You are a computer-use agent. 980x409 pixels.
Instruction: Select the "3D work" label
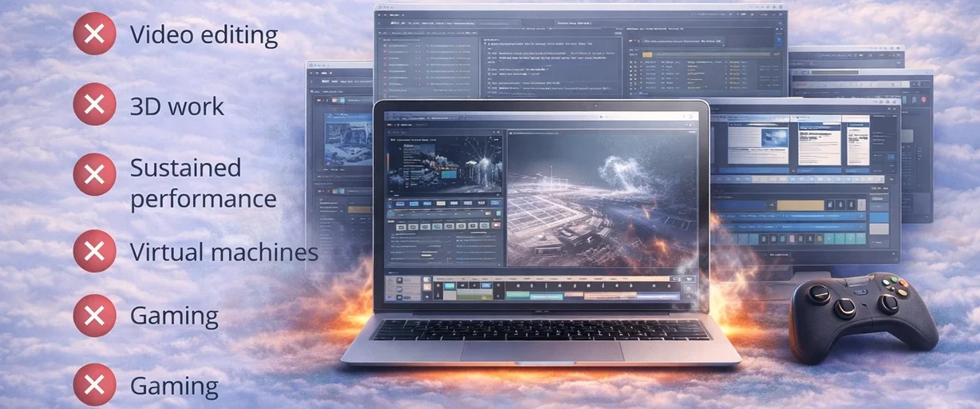click(x=177, y=106)
